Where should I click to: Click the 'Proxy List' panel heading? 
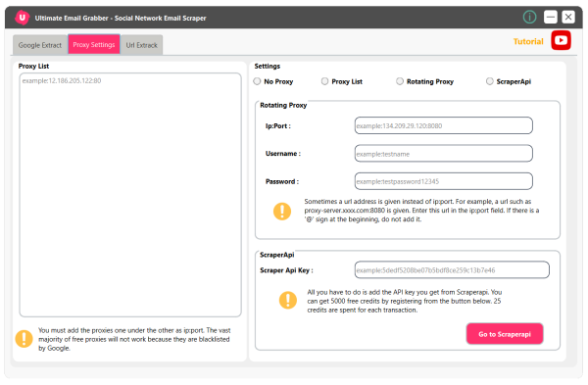click(33, 66)
